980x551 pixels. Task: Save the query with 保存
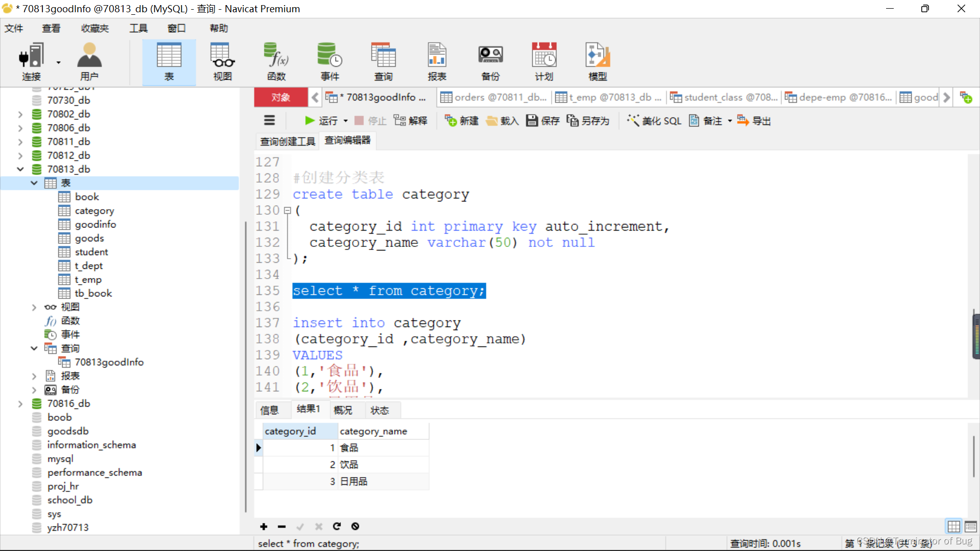[543, 121]
